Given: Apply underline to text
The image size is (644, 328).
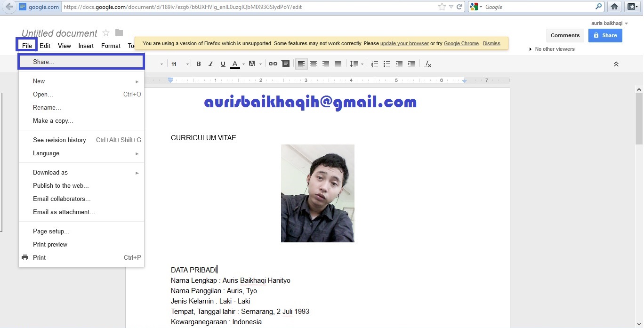Looking at the screenshot, I should 223,64.
